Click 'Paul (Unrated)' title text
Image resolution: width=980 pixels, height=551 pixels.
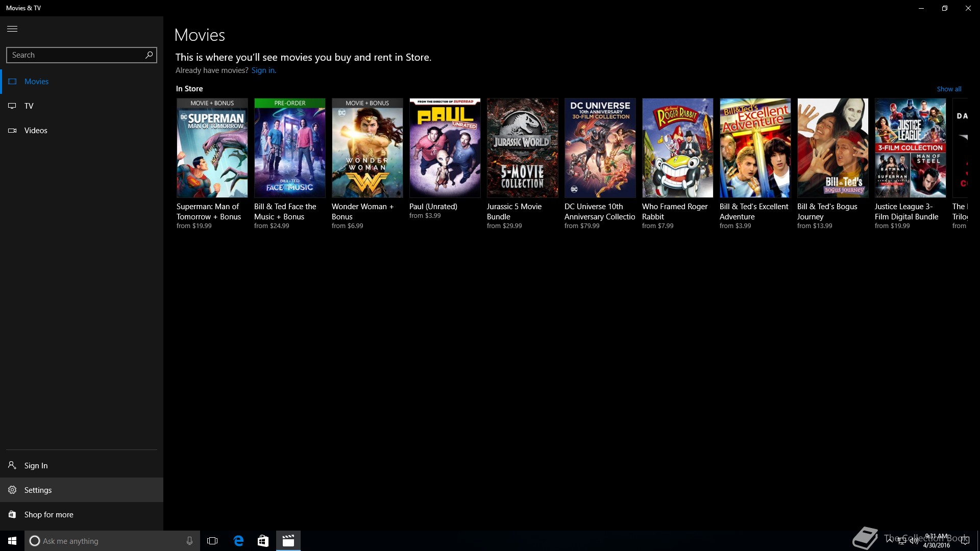[x=433, y=207]
